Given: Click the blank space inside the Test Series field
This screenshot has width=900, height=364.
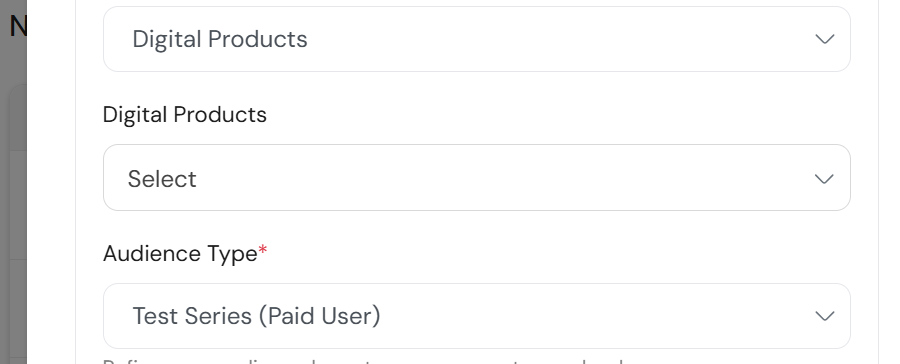Looking at the screenshot, I should 597,316.
